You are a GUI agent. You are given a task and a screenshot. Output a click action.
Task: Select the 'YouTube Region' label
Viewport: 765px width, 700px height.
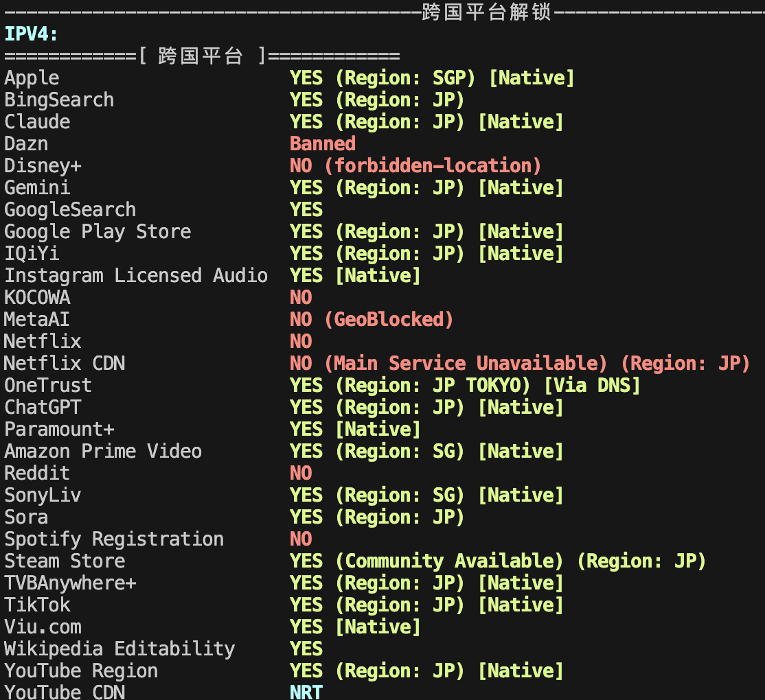(81, 671)
